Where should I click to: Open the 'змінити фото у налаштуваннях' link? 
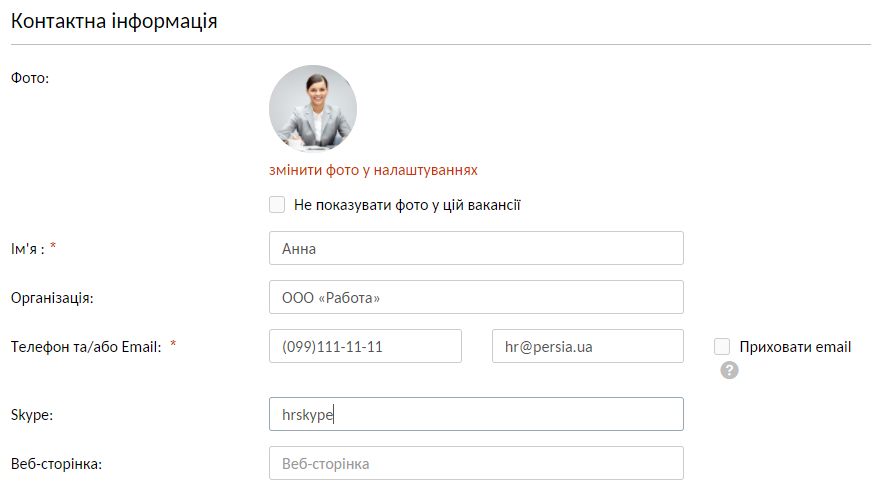(x=373, y=170)
